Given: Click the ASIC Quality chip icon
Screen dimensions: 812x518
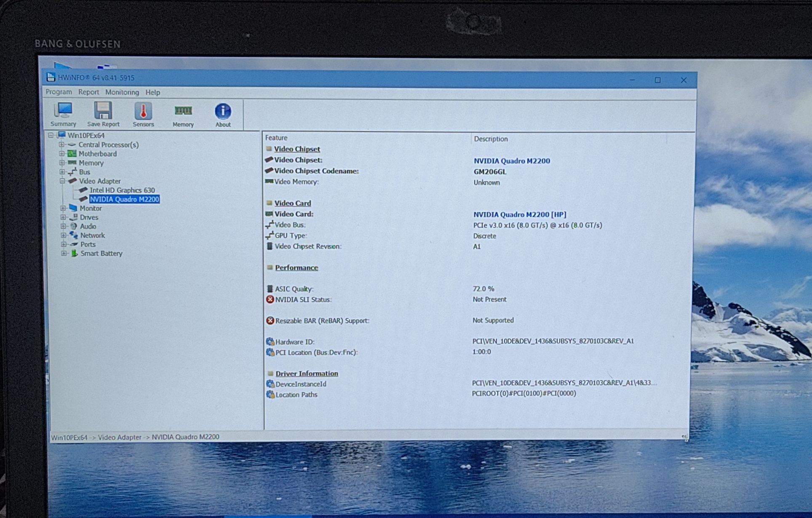Looking at the screenshot, I should 270,289.
